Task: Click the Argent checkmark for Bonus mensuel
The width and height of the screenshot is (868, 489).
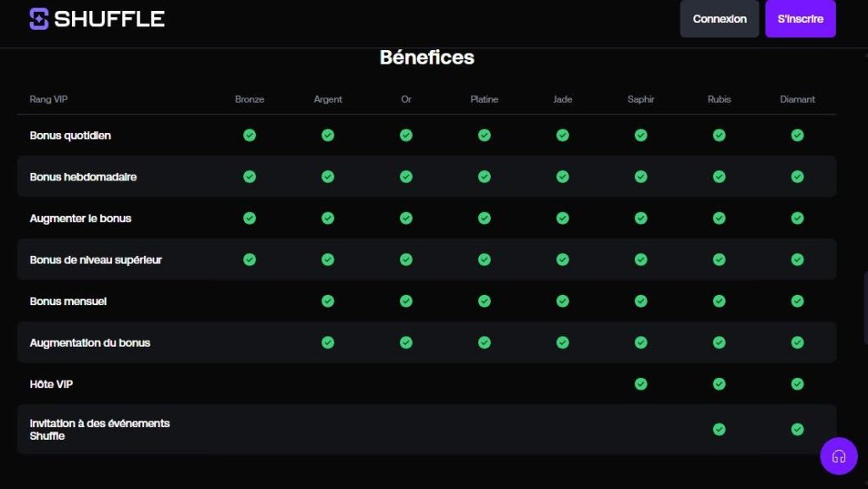Action: (x=328, y=301)
